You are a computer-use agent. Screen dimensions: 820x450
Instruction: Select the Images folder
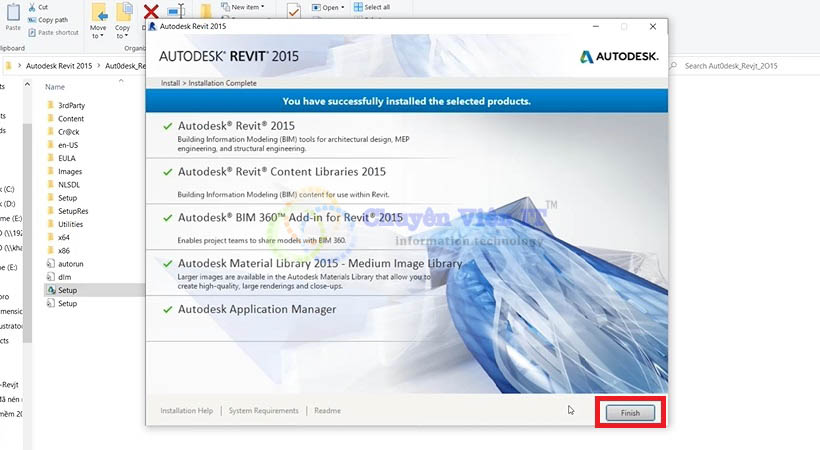(70, 172)
